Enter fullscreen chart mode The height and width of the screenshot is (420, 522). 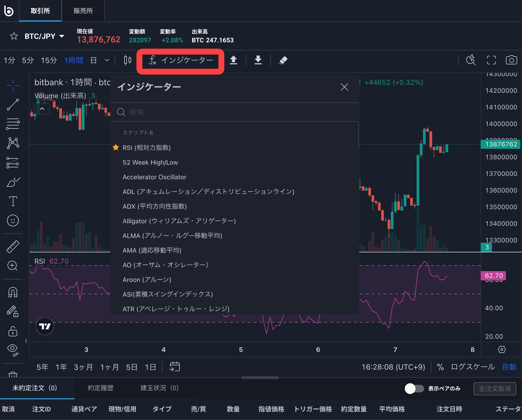pos(491,60)
